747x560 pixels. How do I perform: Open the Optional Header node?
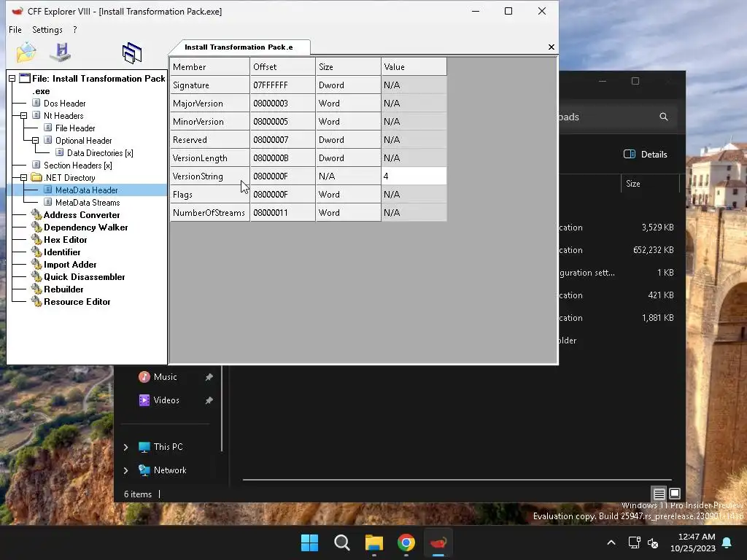(83, 141)
